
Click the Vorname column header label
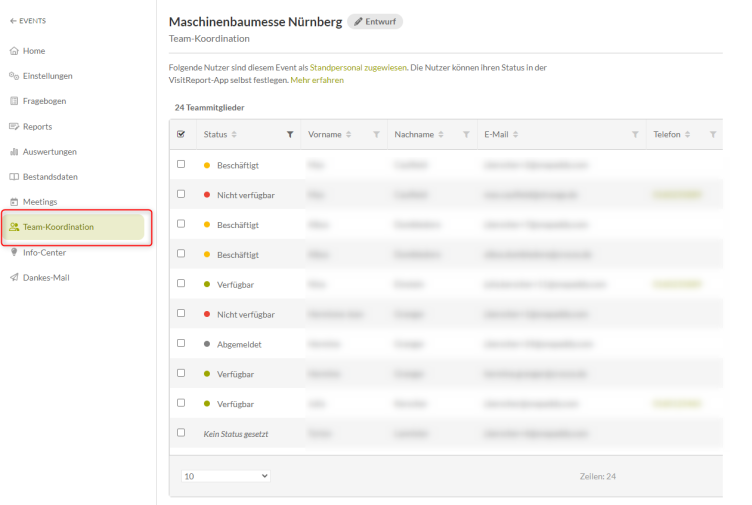(x=325, y=134)
